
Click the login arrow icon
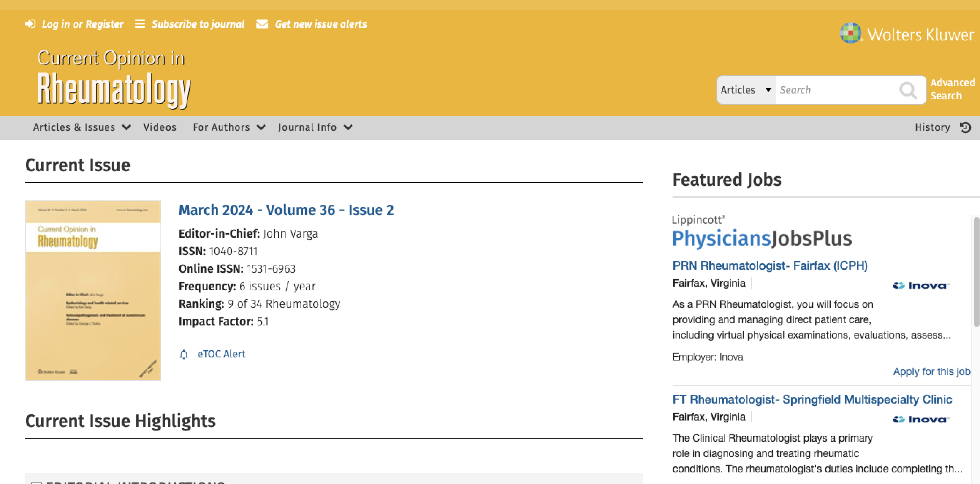pyautogui.click(x=30, y=24)
